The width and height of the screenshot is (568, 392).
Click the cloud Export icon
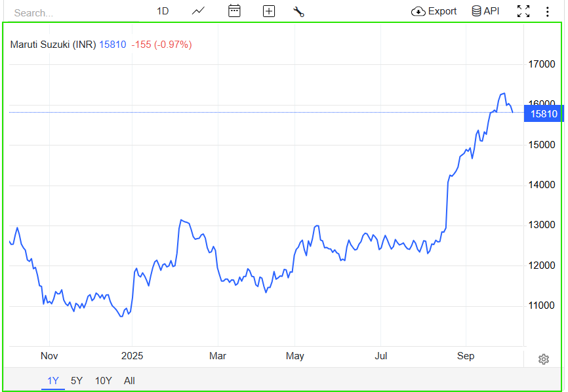point(418,11)
